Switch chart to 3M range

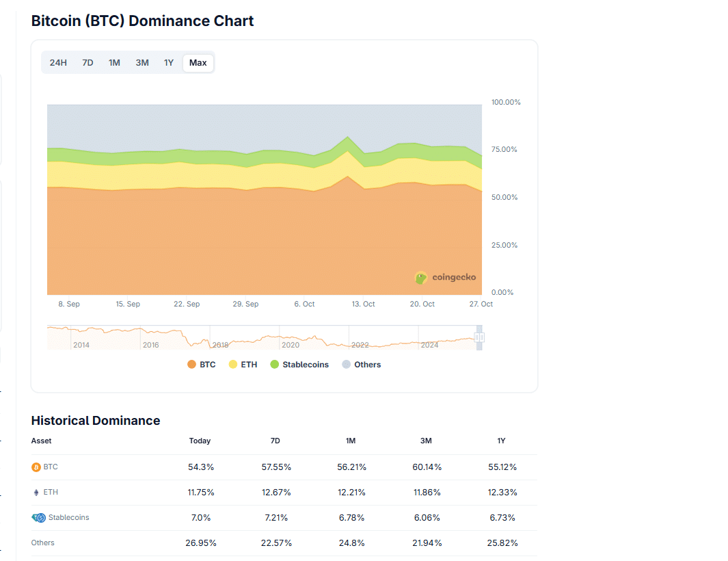click(142, 63)
